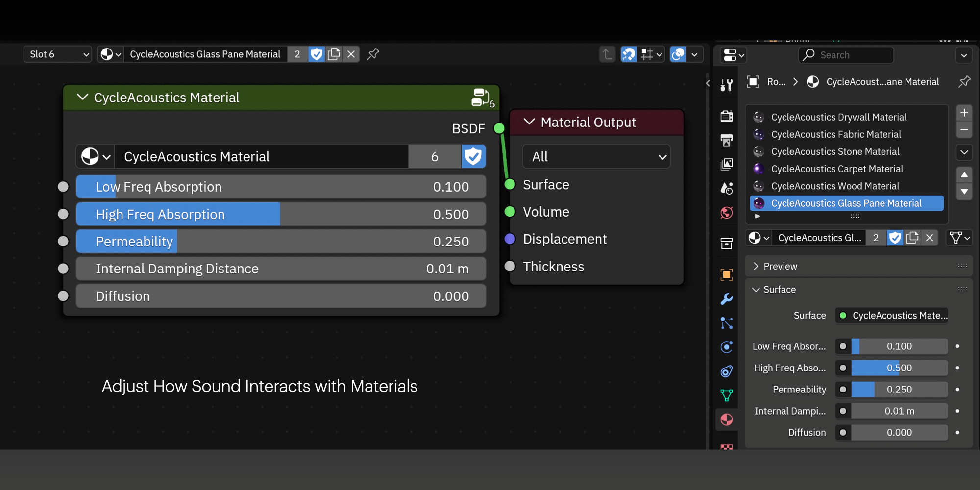Adjust Low Freq Absorption slider on node
Screen dimensions: 980x490
(x=281, y=187)
